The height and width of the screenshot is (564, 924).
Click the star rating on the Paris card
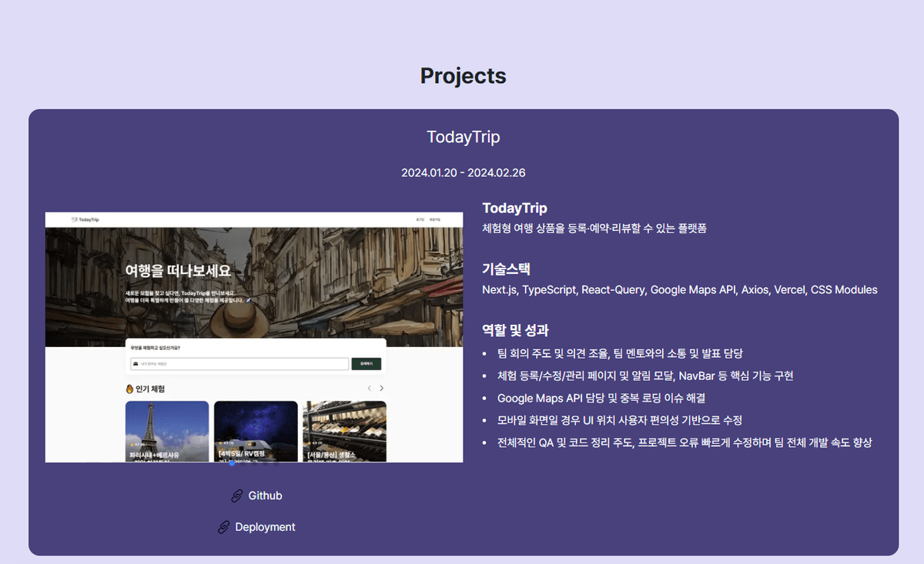(133, 444)
